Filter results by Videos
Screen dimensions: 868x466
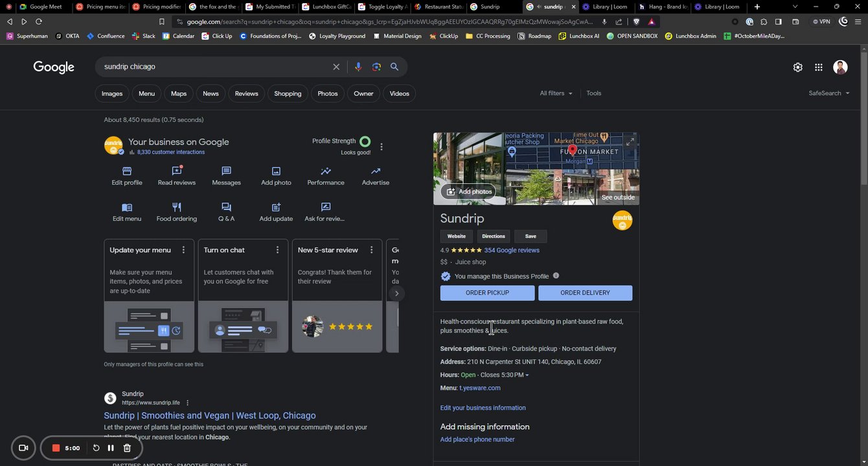pyautogui.click(x=400, y=93)
